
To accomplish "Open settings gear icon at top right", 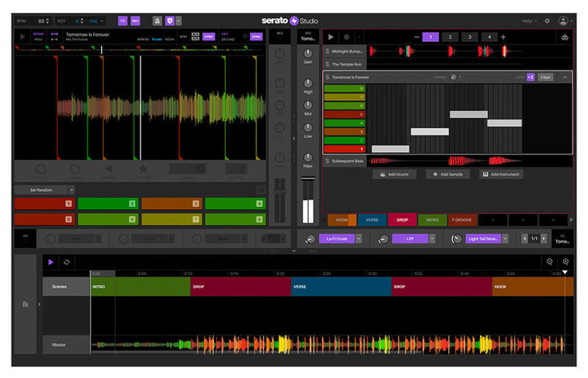I will [547, 21].
